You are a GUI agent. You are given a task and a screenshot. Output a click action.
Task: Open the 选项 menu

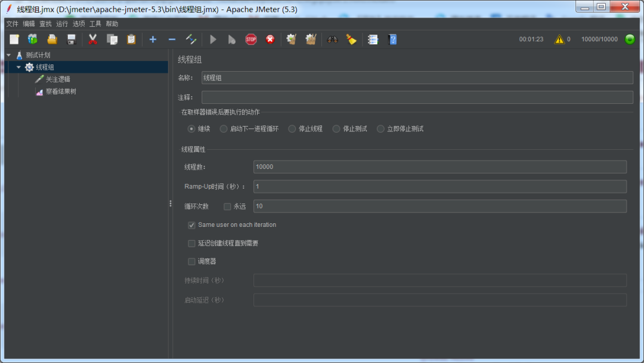(79, 24)
